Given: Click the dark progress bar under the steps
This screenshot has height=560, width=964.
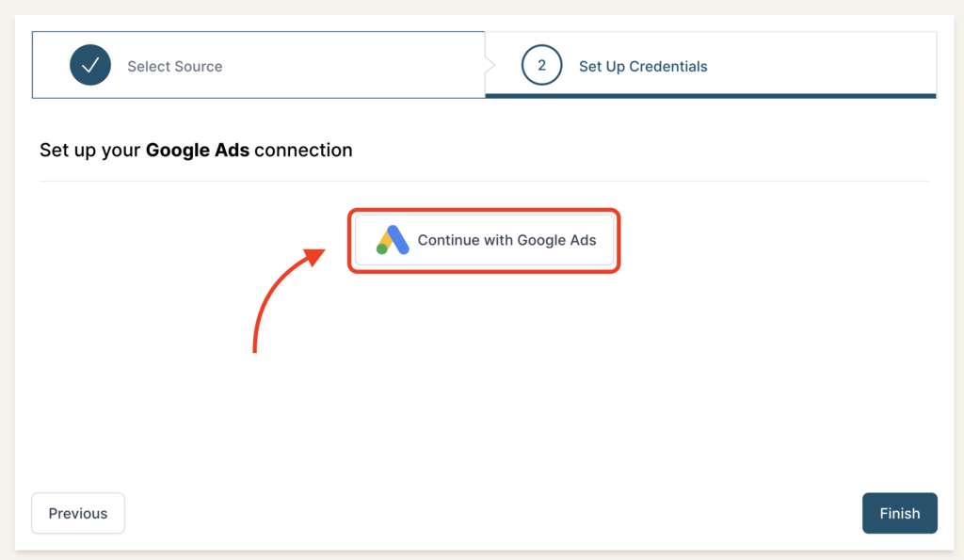Looking at the screenshot, I should click(711, 93).
